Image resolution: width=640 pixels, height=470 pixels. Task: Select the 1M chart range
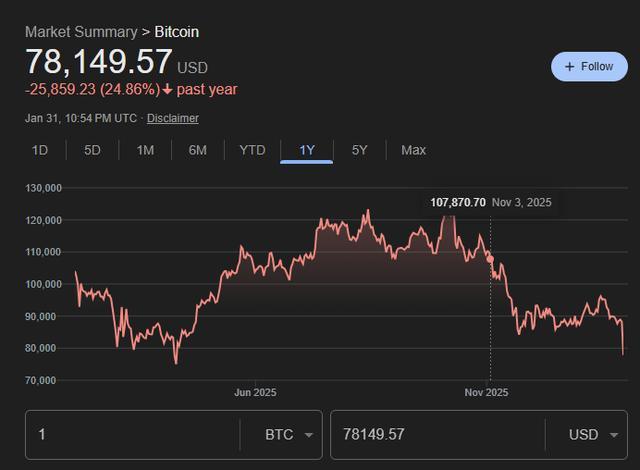[x=145, y=150]
